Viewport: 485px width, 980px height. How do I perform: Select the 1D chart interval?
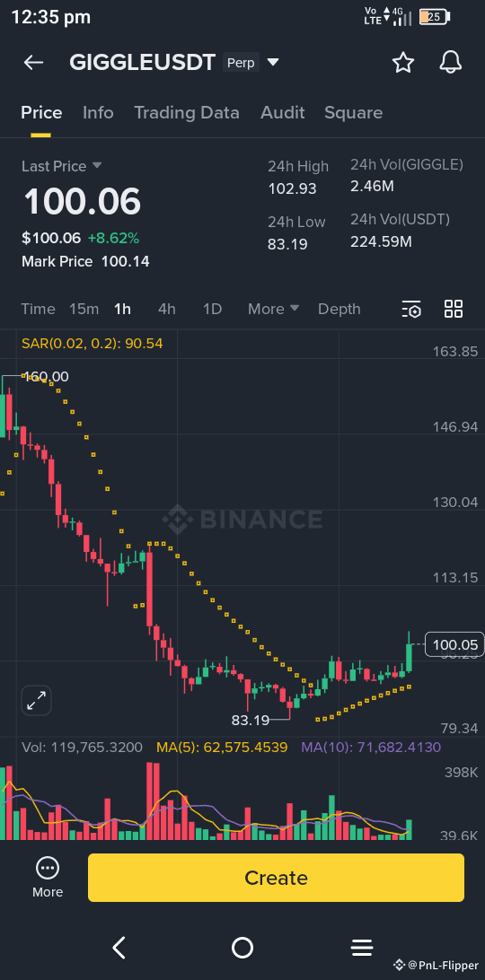pyautogui.click(x=213, y=309)
